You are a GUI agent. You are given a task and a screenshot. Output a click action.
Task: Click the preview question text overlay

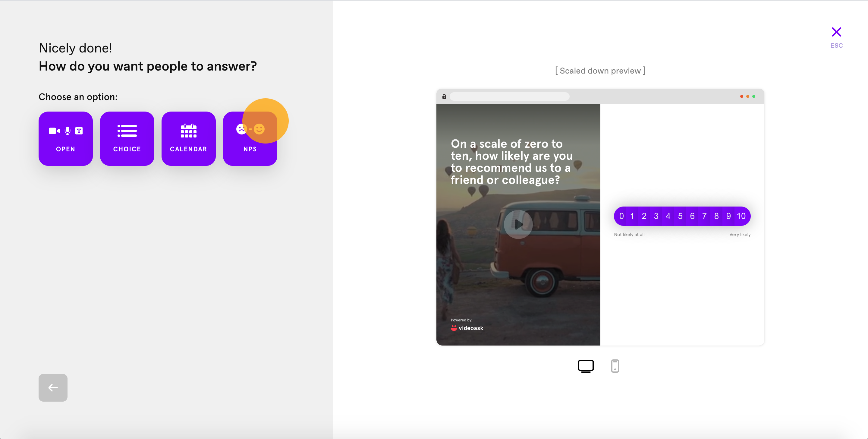point(511,162)
